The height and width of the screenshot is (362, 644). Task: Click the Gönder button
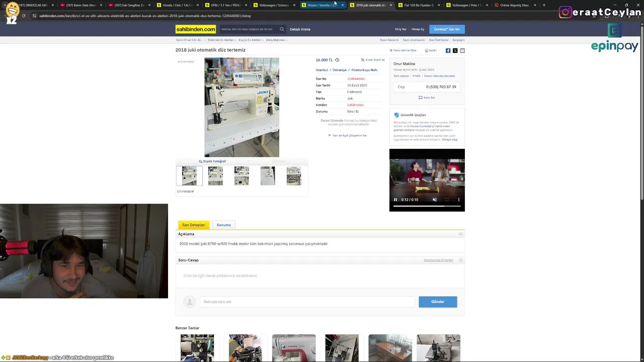438,302
